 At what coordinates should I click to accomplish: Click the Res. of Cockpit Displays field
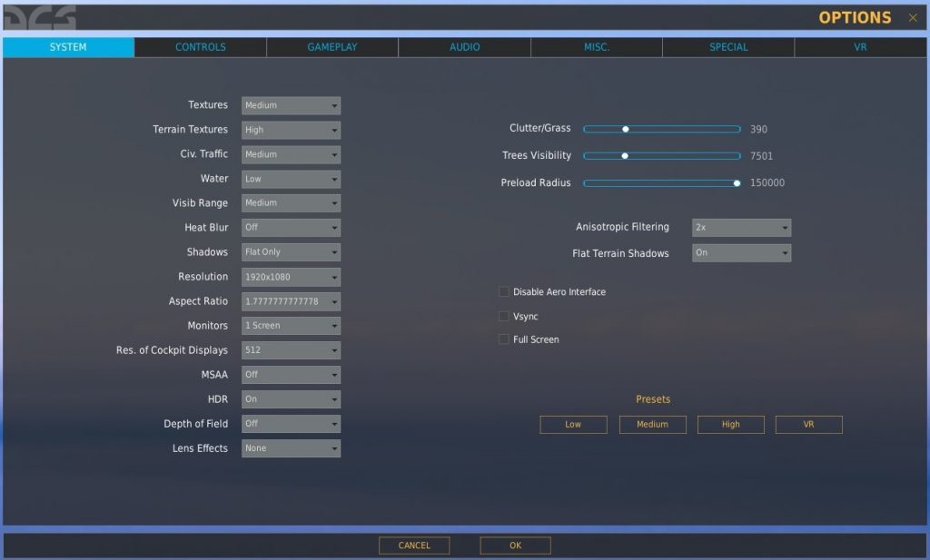[290, 349]
